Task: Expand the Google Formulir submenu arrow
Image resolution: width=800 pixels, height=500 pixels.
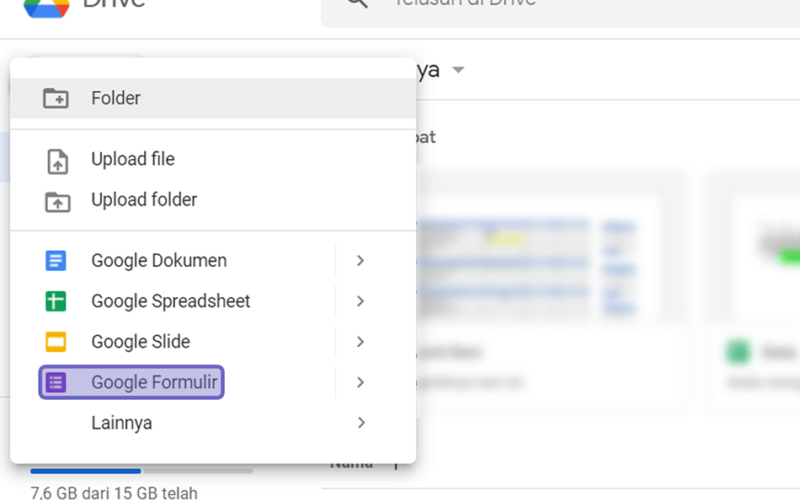Action: click(x=360, y=382)
